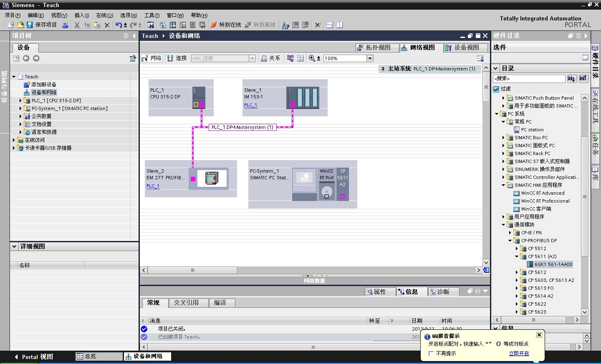Click the 转到在线 go online button

click(x=226, y=25)
